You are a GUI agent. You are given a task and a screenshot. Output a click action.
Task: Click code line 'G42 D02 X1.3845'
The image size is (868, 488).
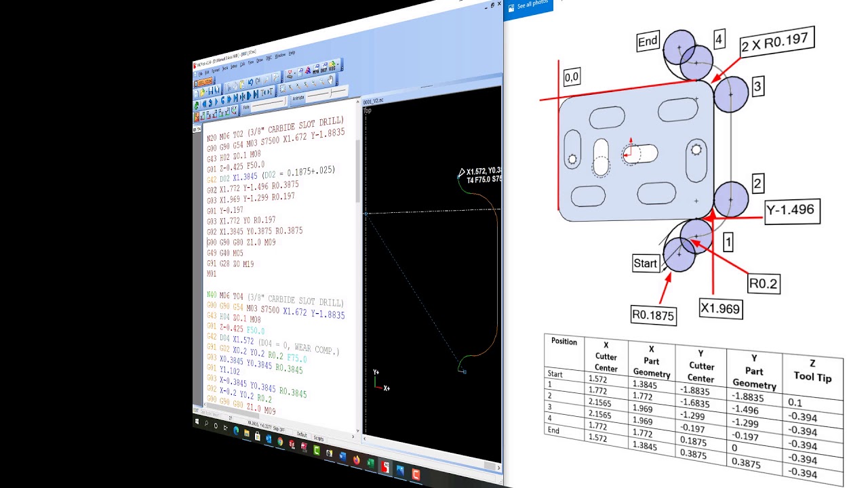pos(271,174)
